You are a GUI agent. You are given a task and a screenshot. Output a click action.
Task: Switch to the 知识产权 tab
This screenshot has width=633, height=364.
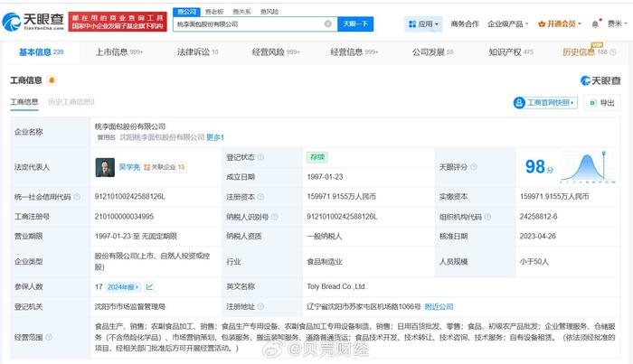click(x=511, y=52)
